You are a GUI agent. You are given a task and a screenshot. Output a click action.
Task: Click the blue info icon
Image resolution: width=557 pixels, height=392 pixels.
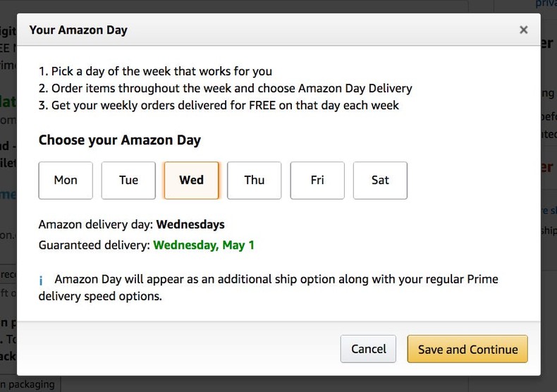pyautogui.click(x=42, y=281)
